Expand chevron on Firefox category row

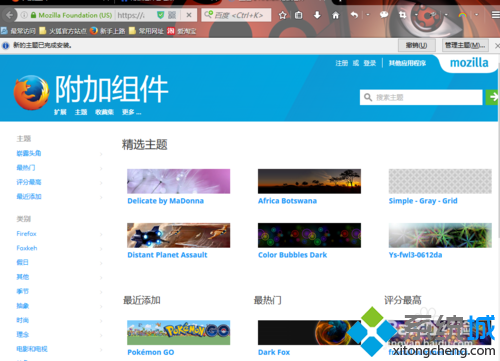point(101,234)
